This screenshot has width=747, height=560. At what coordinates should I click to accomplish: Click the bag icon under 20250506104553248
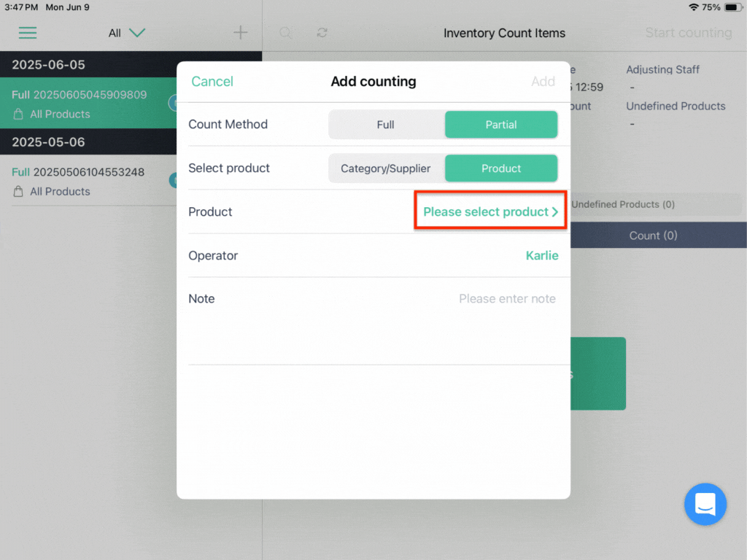[18, 192]
